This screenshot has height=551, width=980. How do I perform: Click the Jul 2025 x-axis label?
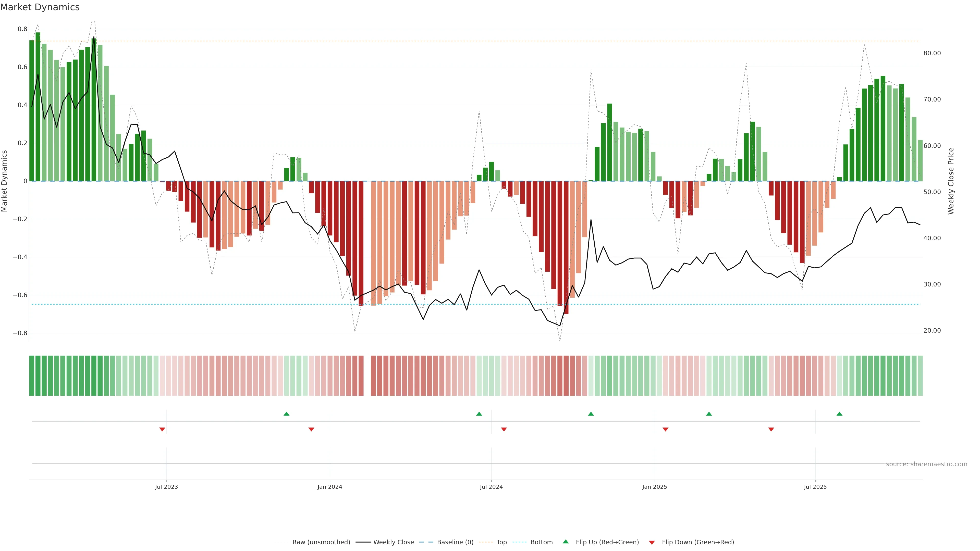(x=815, y=487)
